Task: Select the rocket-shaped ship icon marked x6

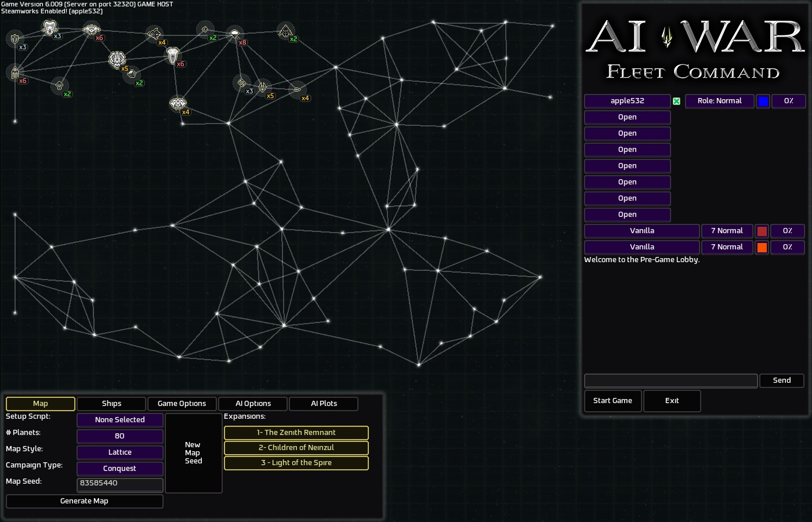Action: pos(15,72)
